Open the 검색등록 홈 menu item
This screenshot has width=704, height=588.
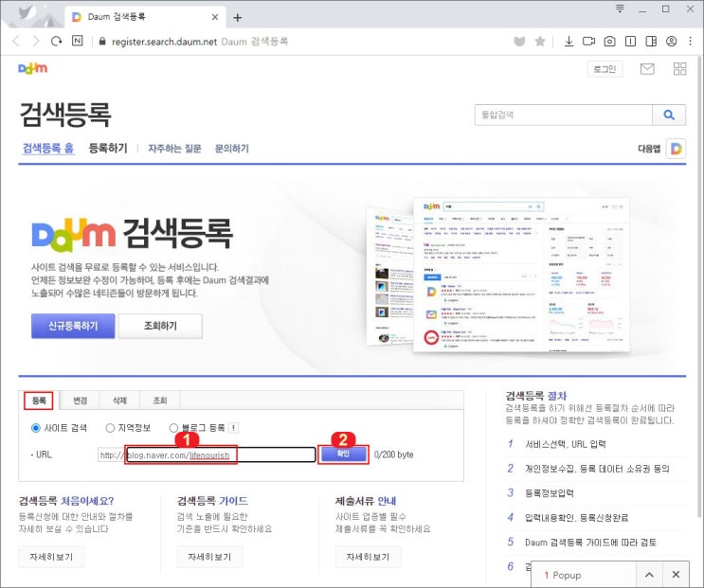(48, 149)
